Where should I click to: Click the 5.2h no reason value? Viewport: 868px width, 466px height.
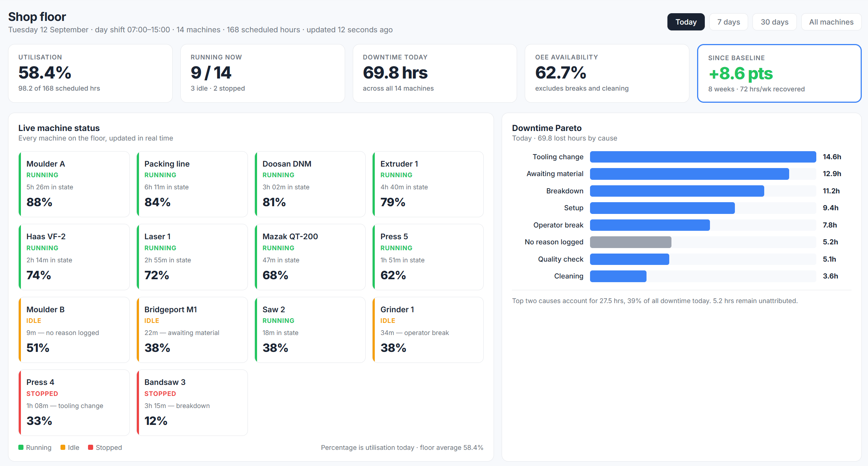[x=830, y=242]
